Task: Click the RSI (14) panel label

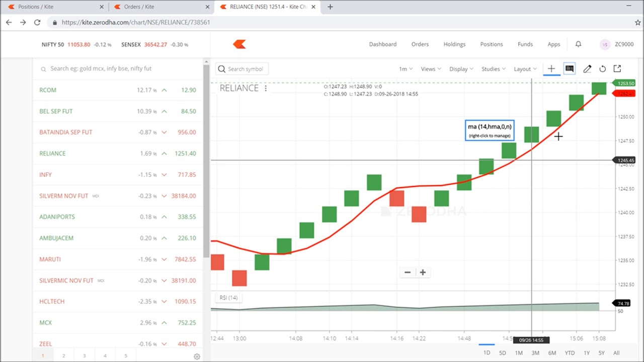Action: [x=228, y=298]
